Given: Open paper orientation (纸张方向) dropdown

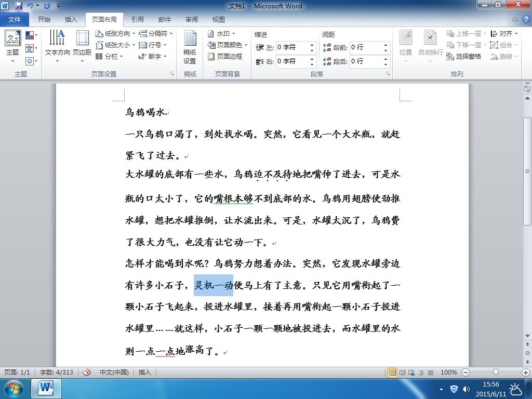Looking at the screenshot, I should pos(115,34).
